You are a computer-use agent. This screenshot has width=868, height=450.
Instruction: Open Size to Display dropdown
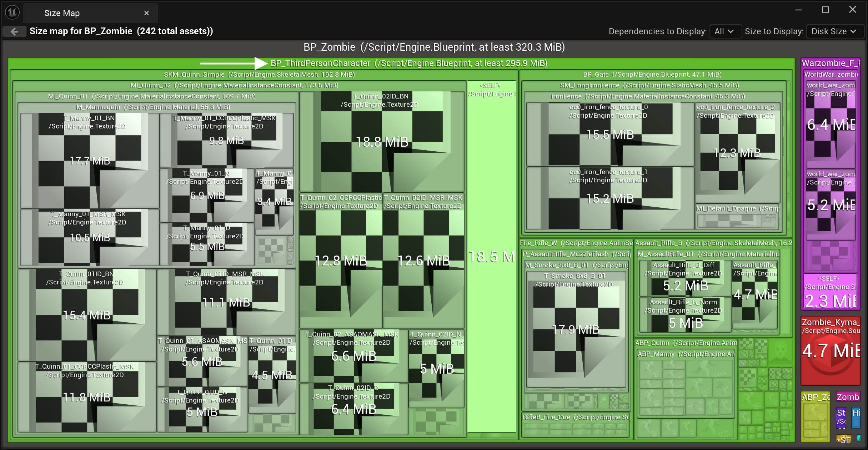point(833,31)
